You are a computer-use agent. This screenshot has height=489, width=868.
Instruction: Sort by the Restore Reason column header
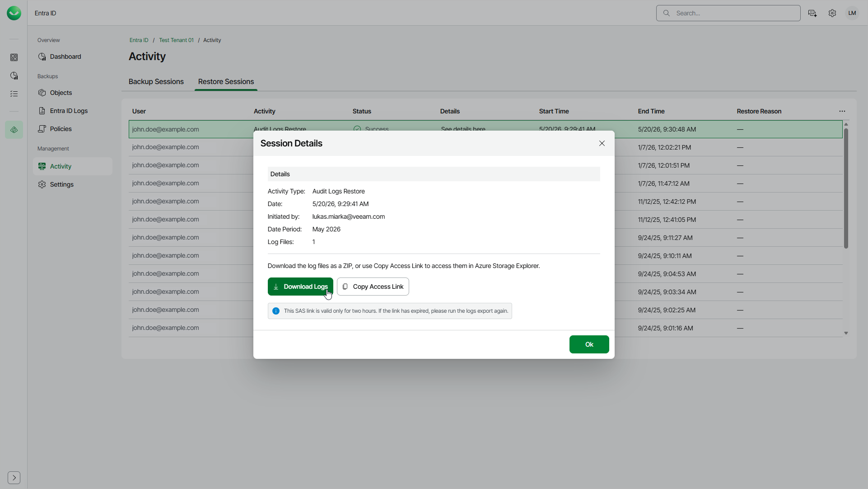pyautogui.click(x=759, y=111)
